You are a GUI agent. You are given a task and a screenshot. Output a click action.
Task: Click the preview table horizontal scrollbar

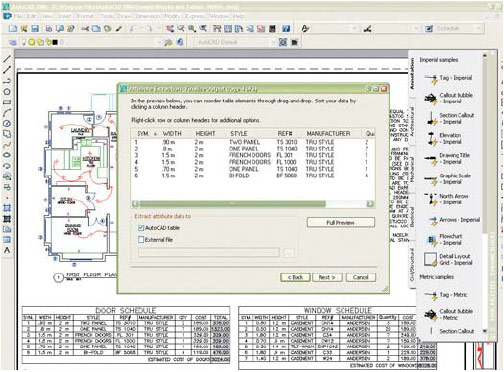click(233, 204)
